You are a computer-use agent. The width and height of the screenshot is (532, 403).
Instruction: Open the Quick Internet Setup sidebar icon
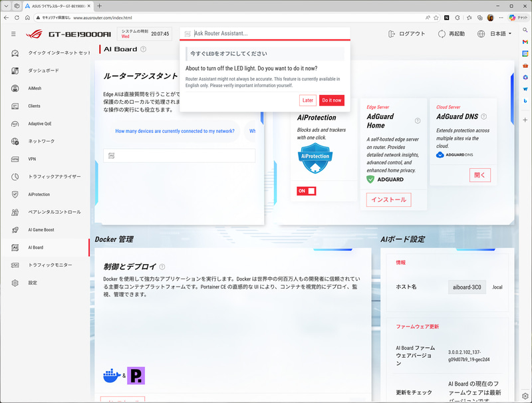(15, 53)
